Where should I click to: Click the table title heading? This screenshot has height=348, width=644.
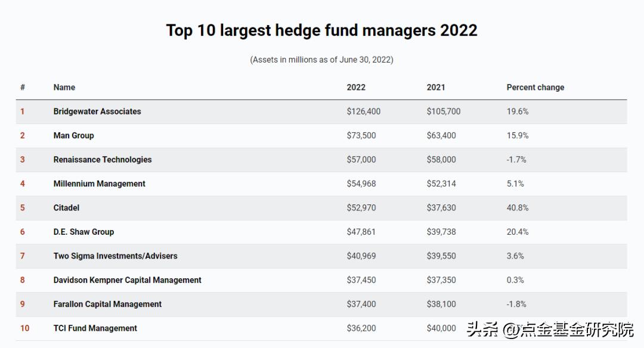[x=321, y=30]
